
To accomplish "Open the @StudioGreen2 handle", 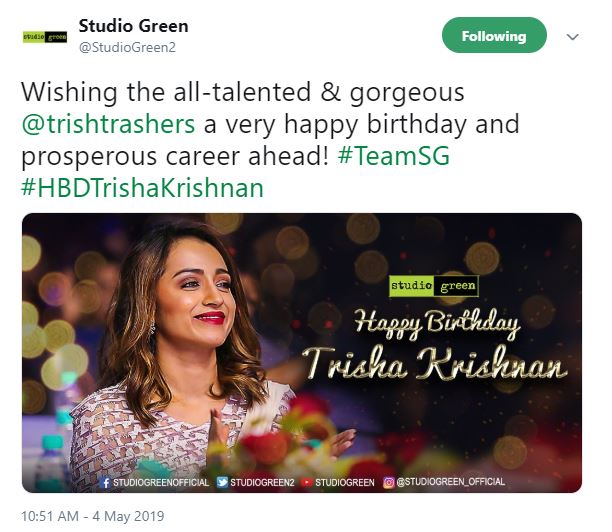I will pos(127,48).
